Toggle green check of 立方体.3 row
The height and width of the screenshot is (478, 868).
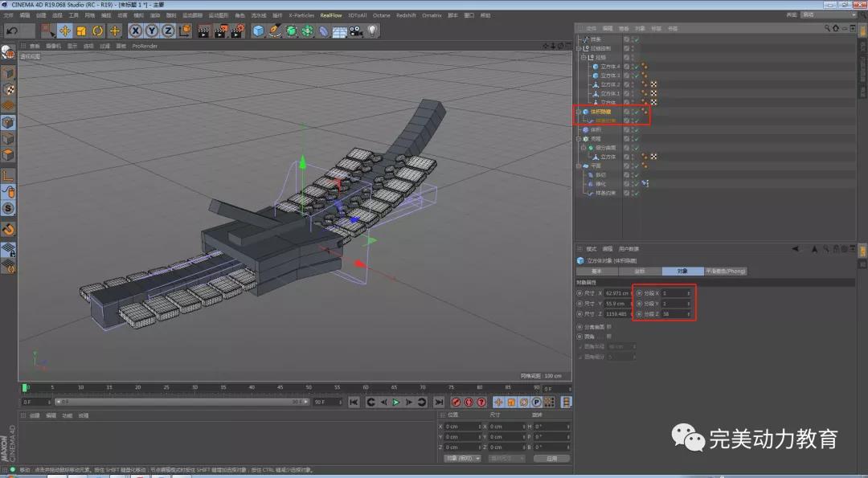(x=637, y=76)
